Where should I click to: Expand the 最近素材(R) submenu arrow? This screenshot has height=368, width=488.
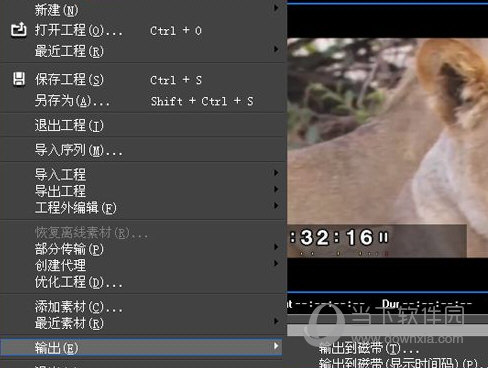276,321
